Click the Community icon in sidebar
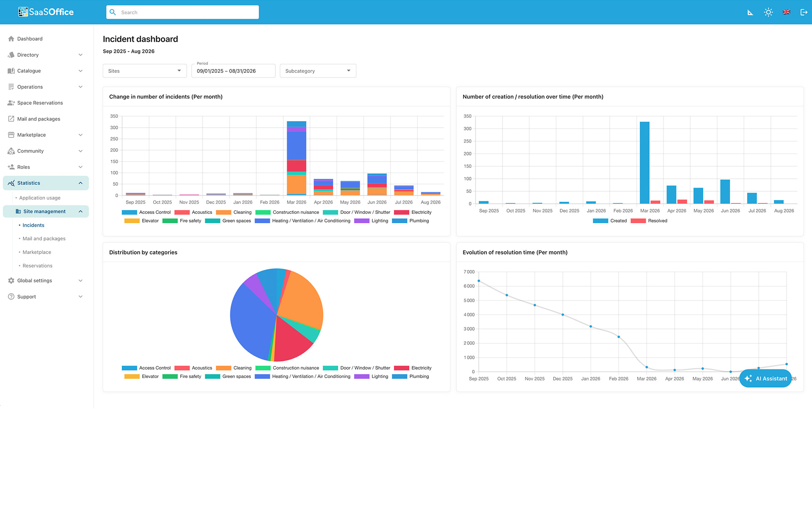 tap(11, 151)
